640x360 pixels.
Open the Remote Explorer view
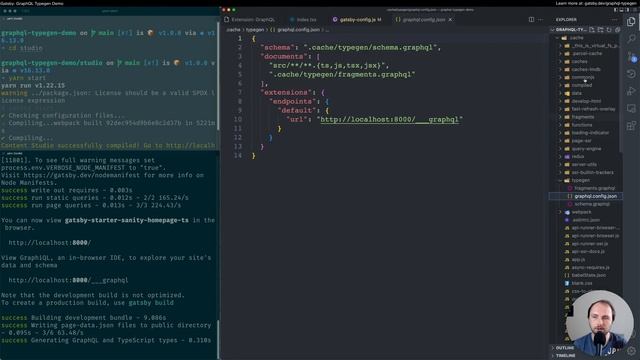[x=631, y=109]
